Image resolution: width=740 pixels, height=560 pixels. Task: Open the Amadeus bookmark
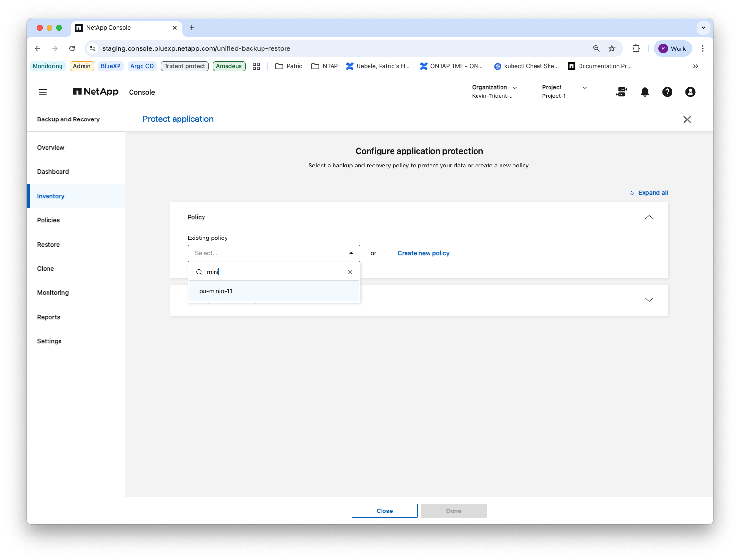229,66
